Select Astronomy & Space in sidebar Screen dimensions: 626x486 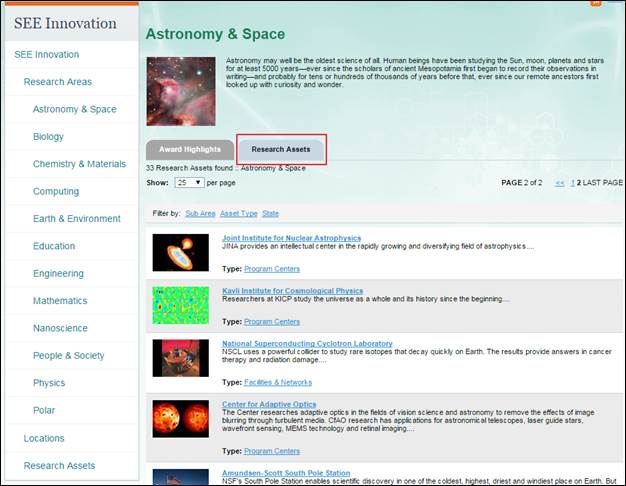coord(75,109)
